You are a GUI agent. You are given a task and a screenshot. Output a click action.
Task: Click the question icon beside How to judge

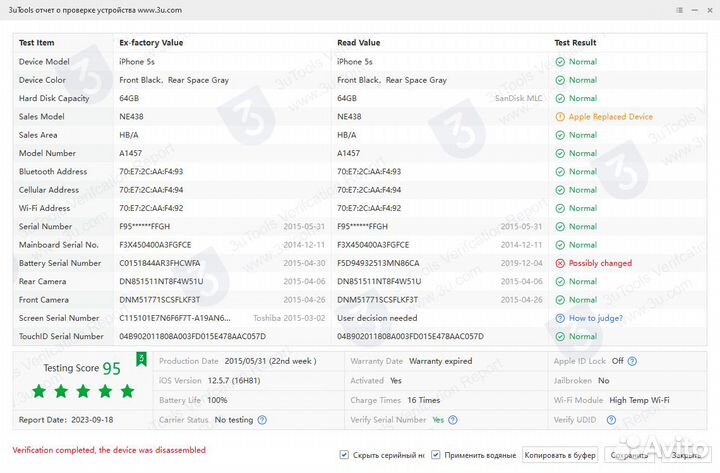click(x=561, y=318)
